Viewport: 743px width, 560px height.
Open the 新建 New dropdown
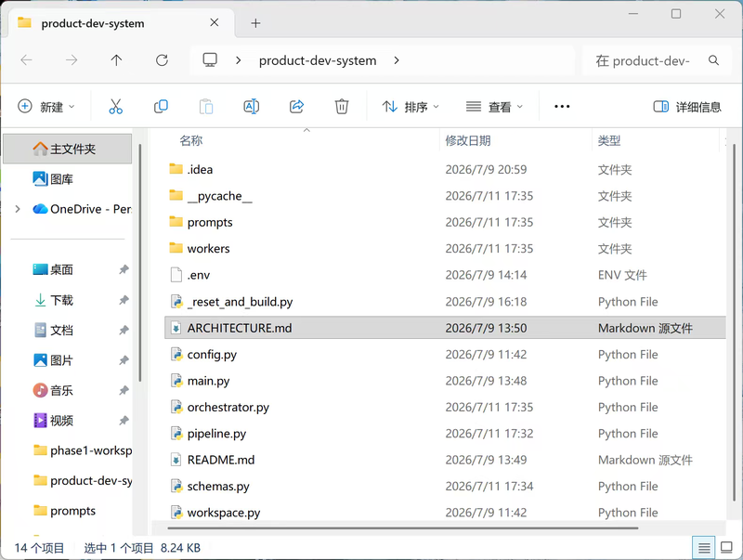click(46, 107)
